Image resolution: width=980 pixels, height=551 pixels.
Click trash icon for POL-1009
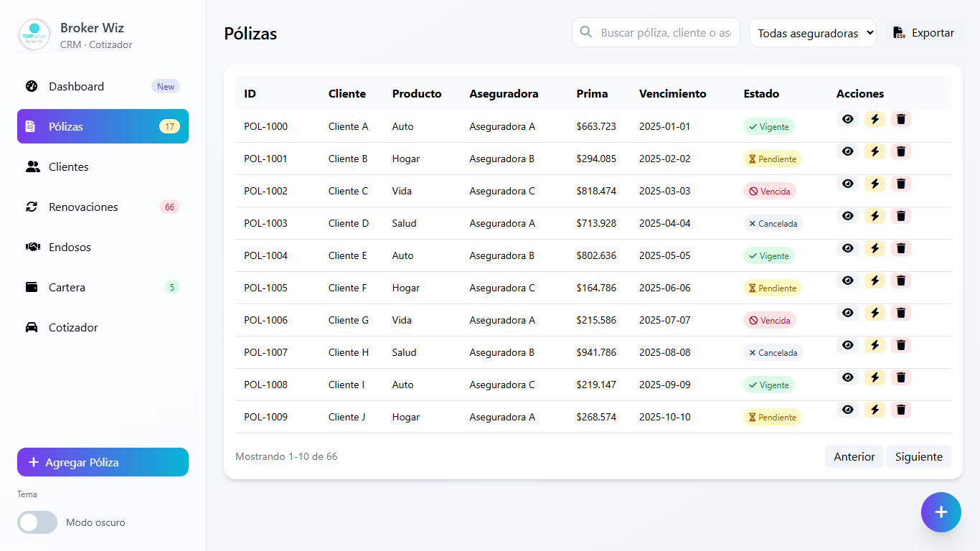coord(901,410)
